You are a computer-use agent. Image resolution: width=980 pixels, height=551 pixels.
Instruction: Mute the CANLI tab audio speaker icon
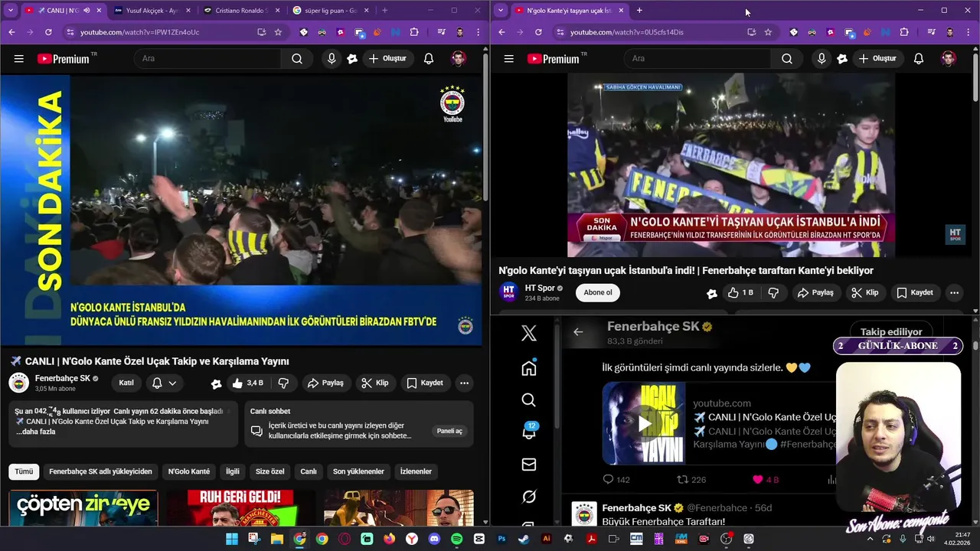pyautogui.click(x=87, y=11)
